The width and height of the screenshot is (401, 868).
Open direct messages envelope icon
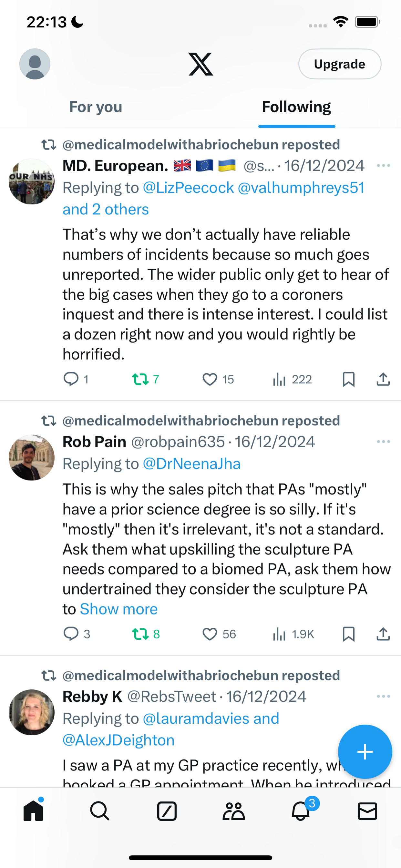coord(367,811)
